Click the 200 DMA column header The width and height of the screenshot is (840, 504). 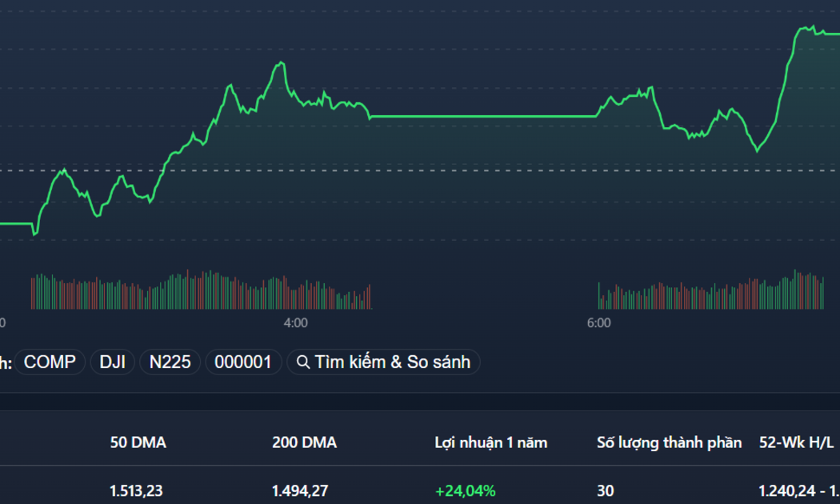304,442
